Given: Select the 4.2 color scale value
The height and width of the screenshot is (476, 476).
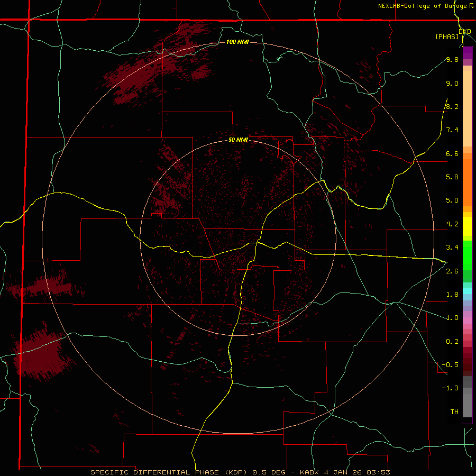Looking at the screenshot, I should tap(452, 224).
